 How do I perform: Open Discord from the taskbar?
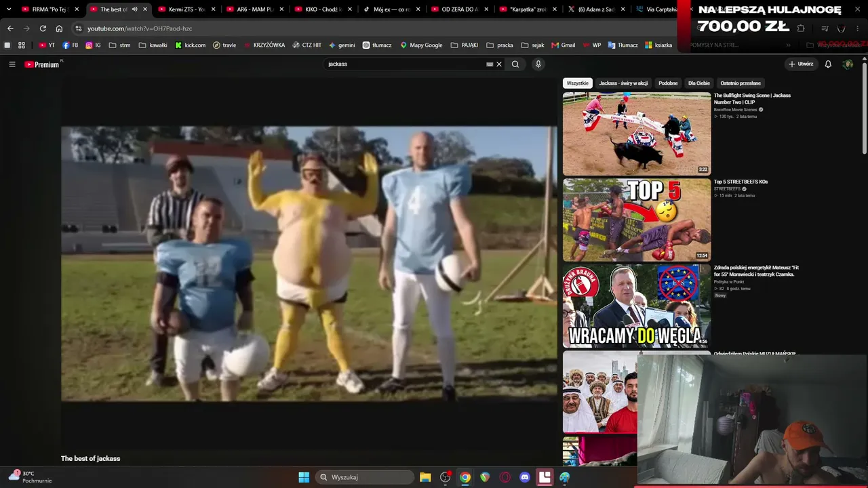click(x=524, y=477)
